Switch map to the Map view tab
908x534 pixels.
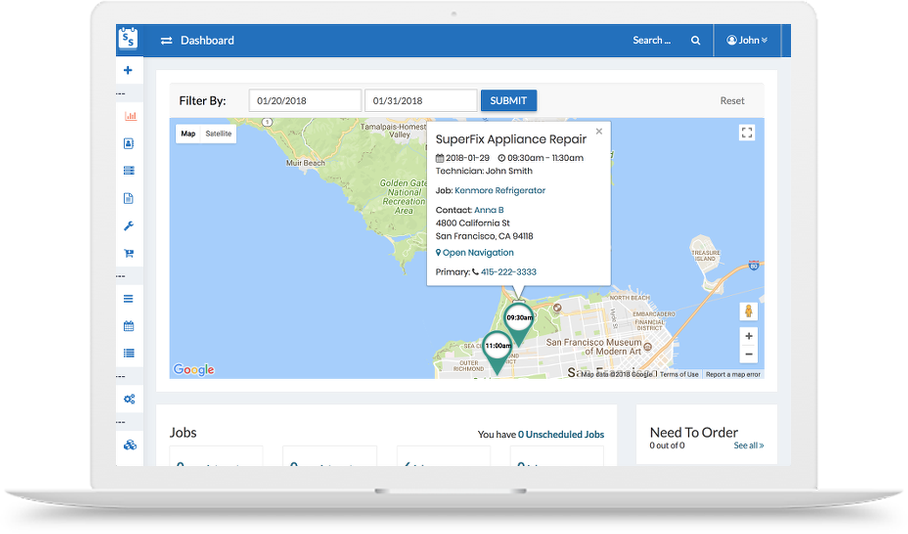point(188,134)
